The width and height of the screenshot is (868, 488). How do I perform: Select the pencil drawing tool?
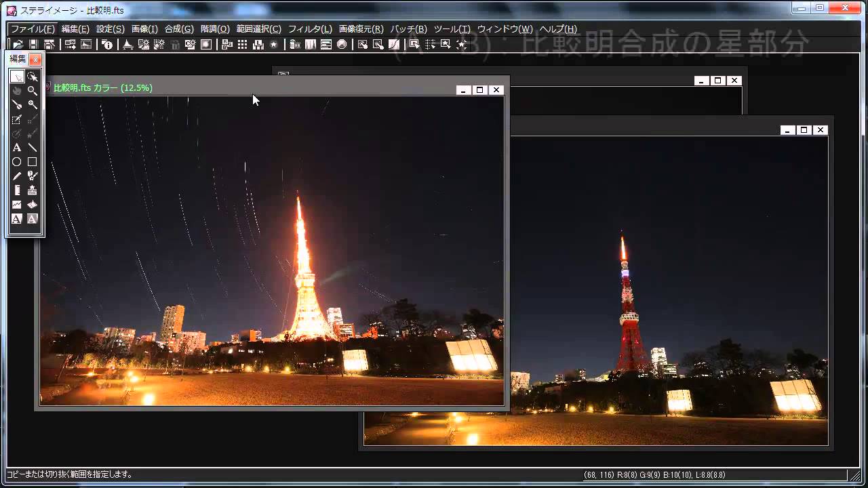click(17, 176)
